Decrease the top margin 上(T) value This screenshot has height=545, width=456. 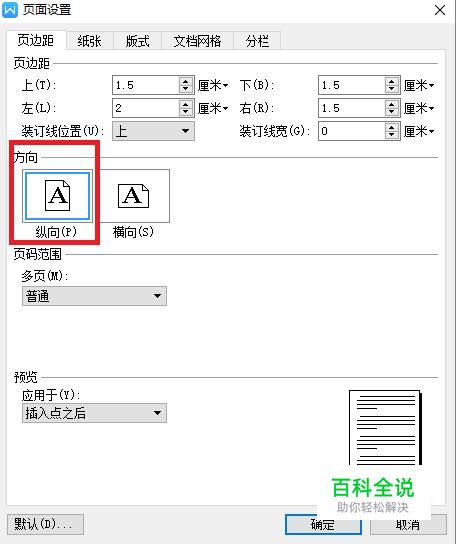(x=186, y=89)
